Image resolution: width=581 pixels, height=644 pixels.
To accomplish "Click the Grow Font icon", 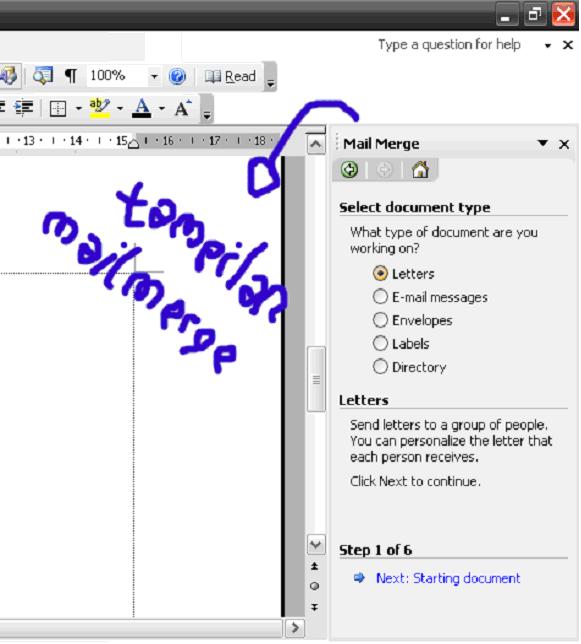I will click(183, 108).
